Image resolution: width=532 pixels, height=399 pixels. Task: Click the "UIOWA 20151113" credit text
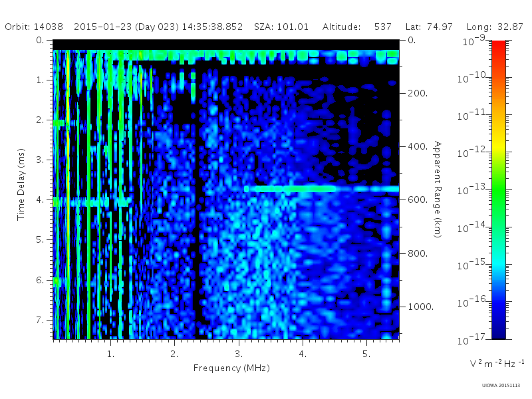(501, 385)
